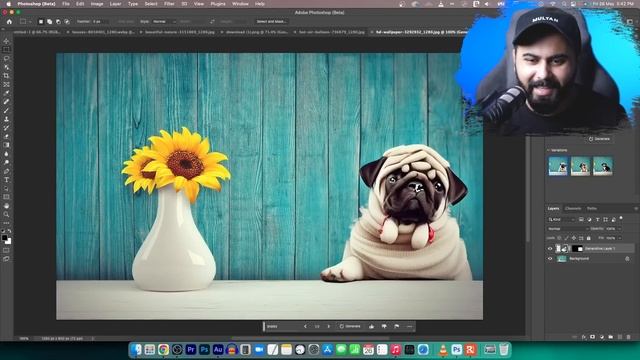Screen dimensions: 640x360
Task: Open the Window menu
Action: 240,4
